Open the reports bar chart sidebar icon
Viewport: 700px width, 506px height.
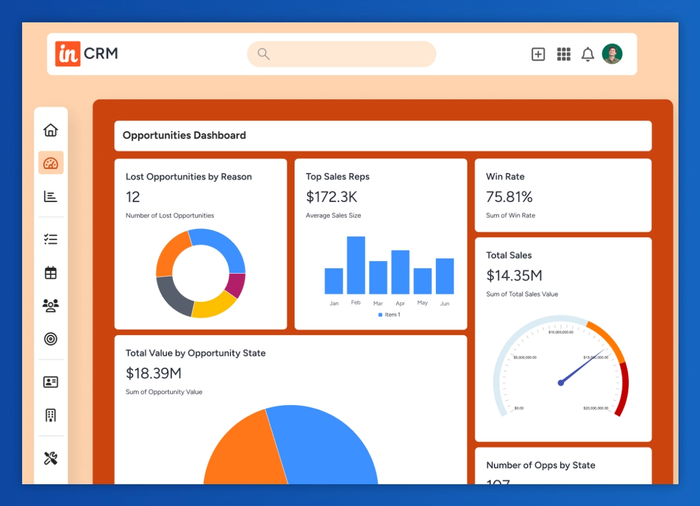pyautogui.click(x=50, y=196)
